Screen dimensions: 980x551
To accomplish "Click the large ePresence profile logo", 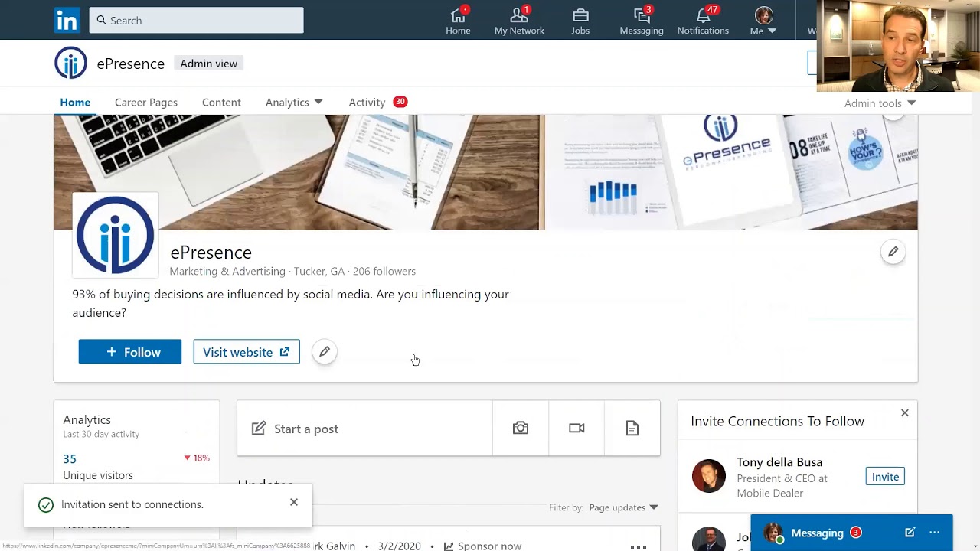I will coord(115,235).
